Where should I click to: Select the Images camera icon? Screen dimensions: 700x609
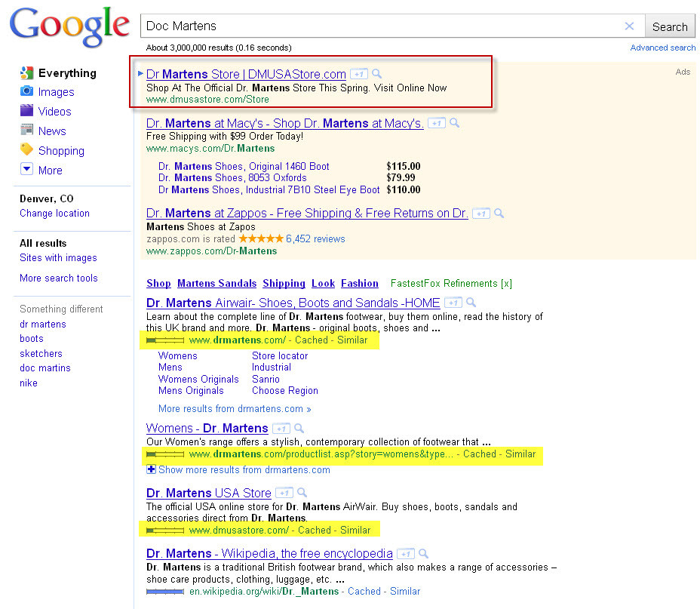[x=27, y=91]
